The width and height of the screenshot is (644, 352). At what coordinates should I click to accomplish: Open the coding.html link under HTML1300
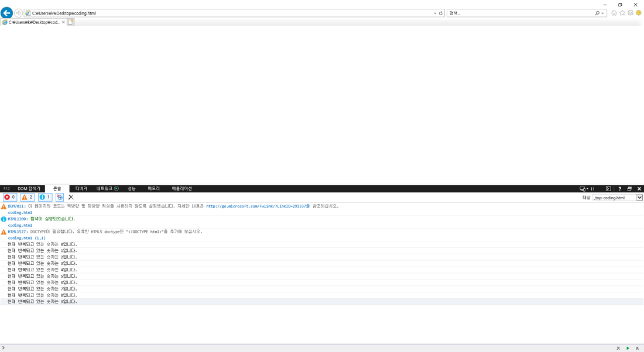coord(20,225)
